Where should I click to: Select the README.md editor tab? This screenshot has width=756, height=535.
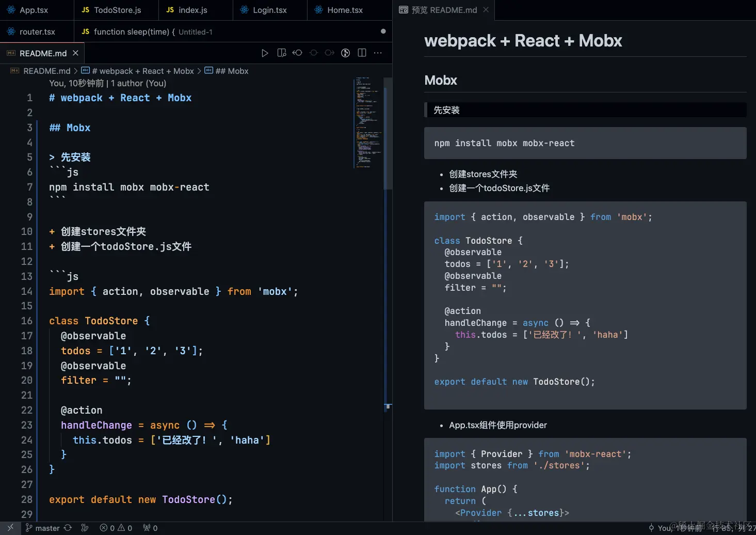[42, 53]
